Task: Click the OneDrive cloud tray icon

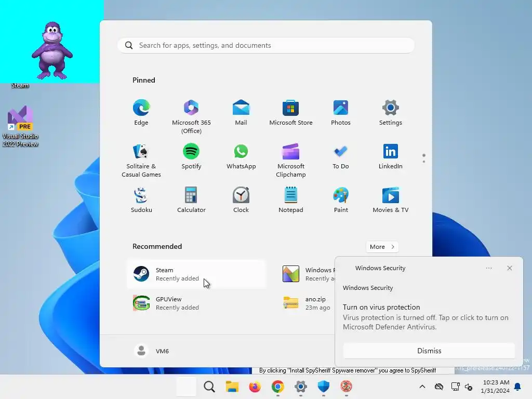Action: (x=439, y=387)
